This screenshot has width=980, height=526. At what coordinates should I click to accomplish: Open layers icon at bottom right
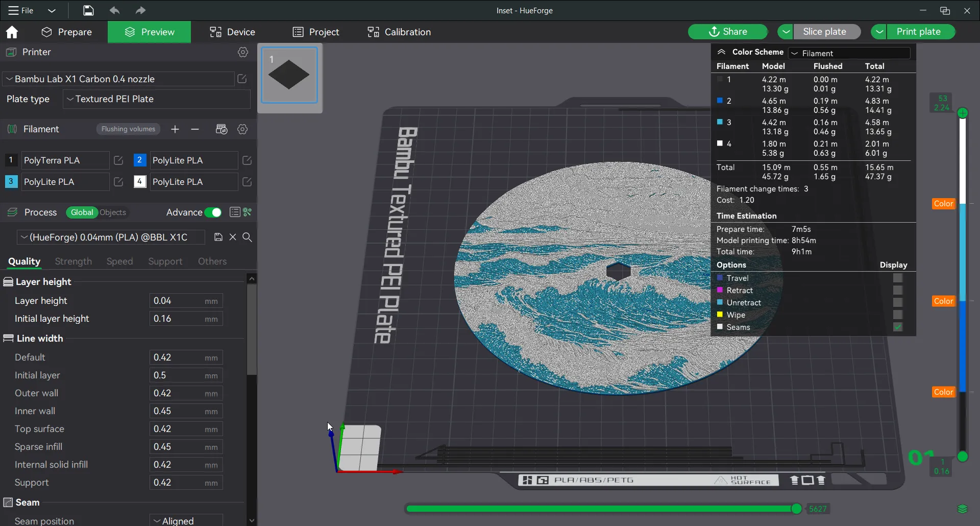(x=963, y=509)
